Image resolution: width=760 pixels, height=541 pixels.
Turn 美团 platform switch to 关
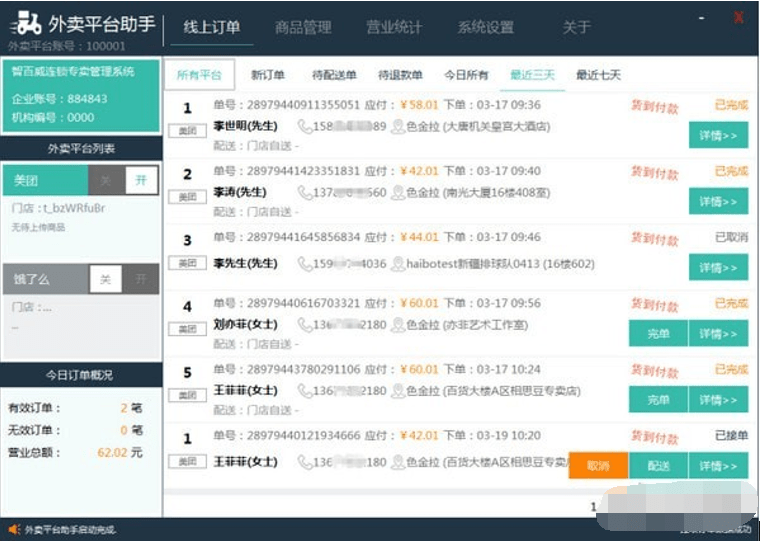coord(106,181)
